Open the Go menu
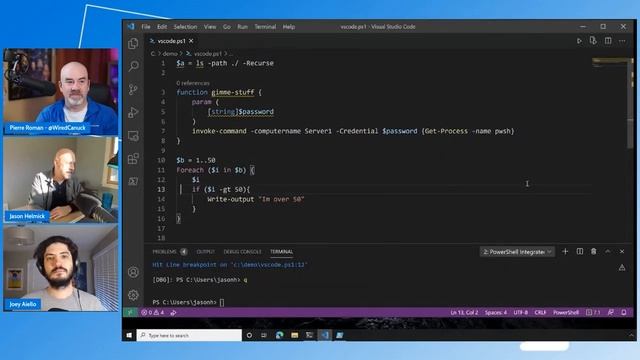 point(227,27)
